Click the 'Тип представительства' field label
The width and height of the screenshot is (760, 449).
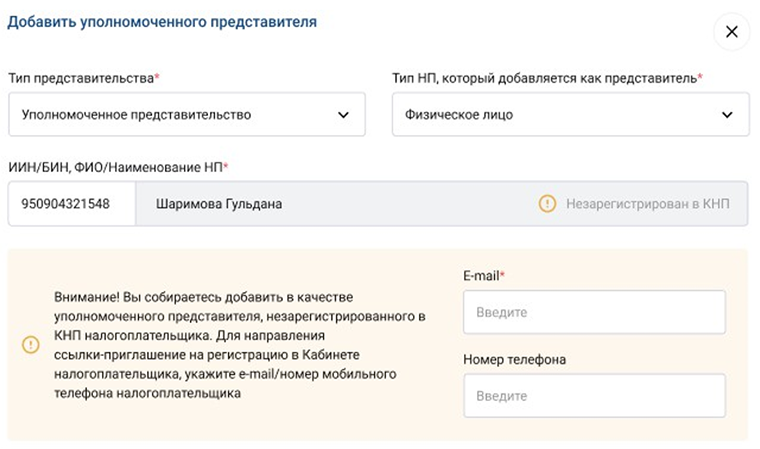point(82,78)
